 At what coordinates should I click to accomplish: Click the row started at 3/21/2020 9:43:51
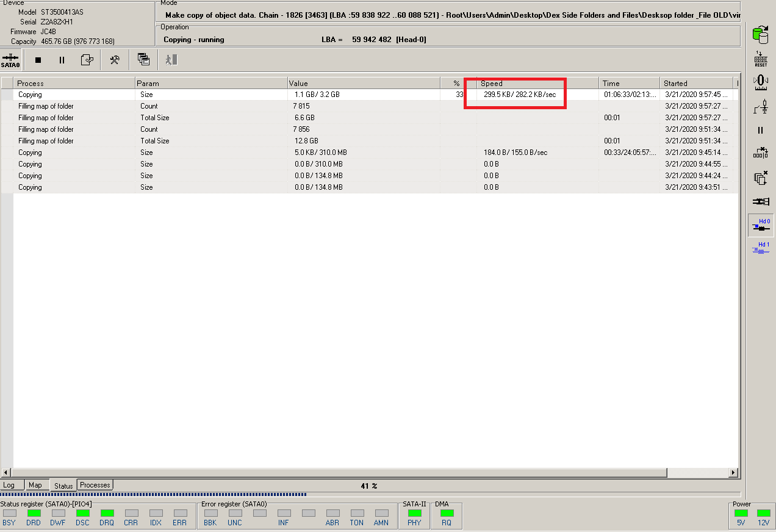pyautogui.click(x=370, y=187)
